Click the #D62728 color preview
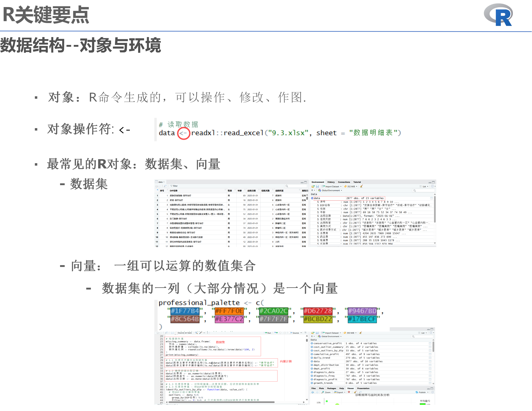532x411 pixels. point(318,311)
